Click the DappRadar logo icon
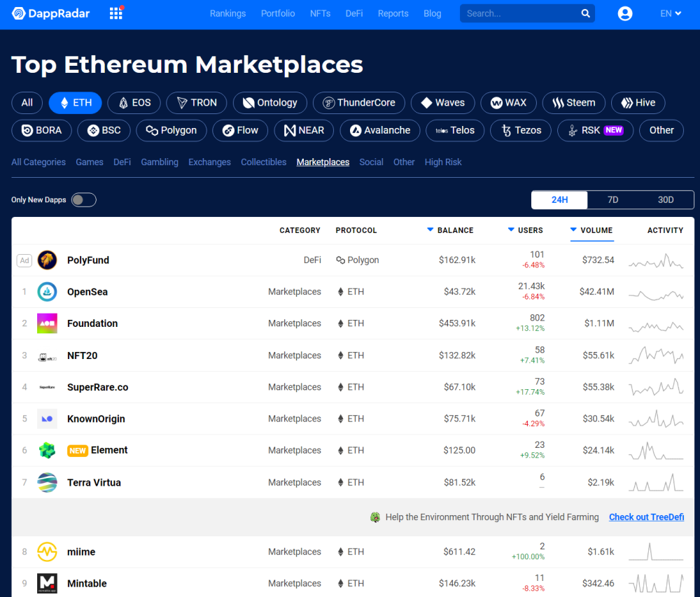 point(19,13)
